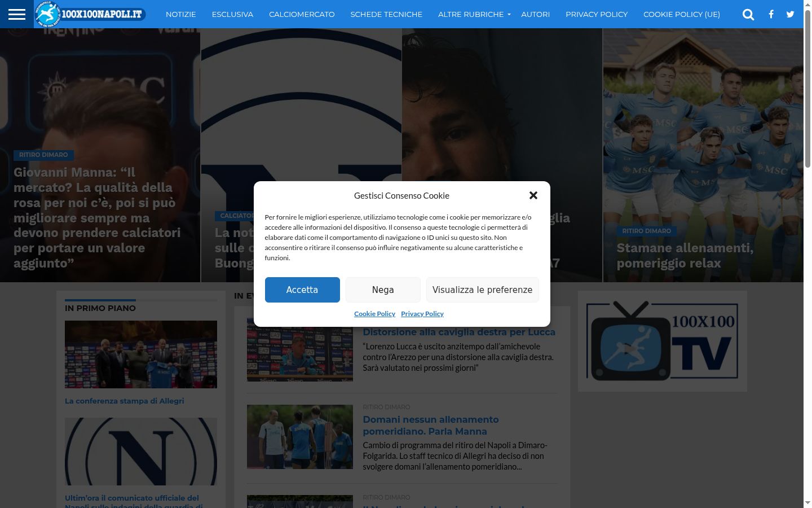Screen dimensions: 812x508
Task: Go to the Esclusiva section
Action: tap(232, 14)
